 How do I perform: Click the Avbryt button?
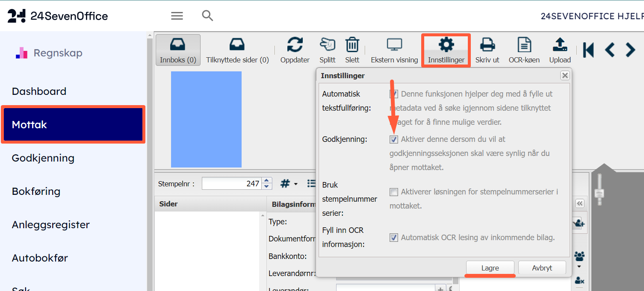[542, 268]
